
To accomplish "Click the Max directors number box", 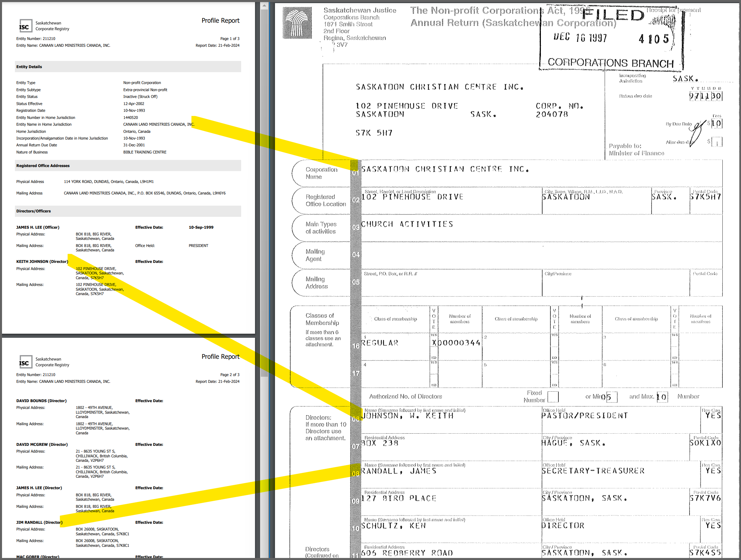I will click(662, 397).
